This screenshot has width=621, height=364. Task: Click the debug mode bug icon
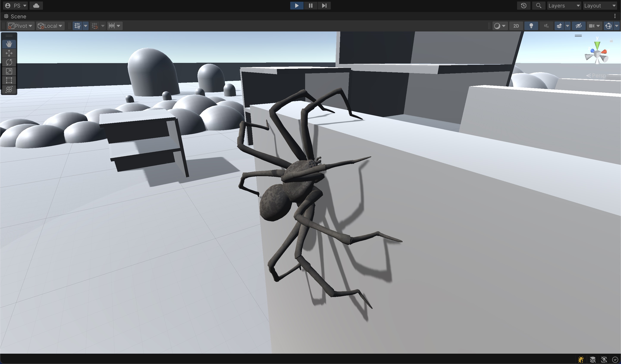point(581,359)
